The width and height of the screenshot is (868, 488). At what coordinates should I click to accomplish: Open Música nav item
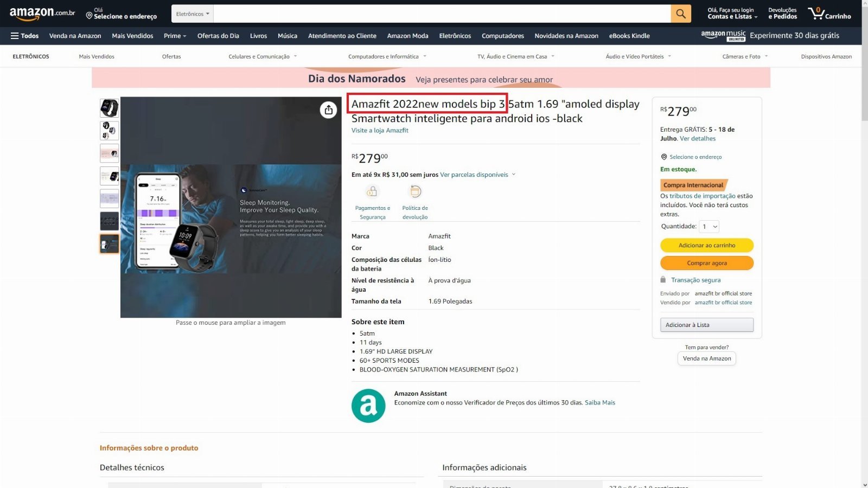point(288,36)
